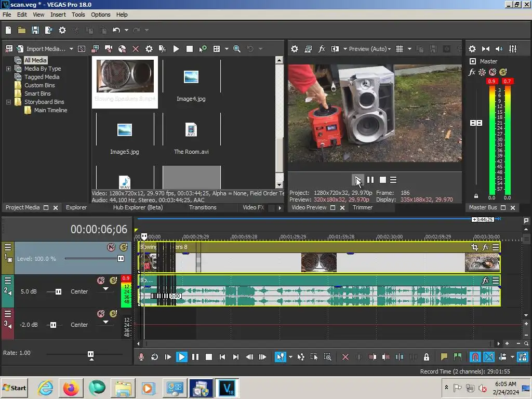Open the Preview (Auto) quality dropdown

(x=370, y=49)
